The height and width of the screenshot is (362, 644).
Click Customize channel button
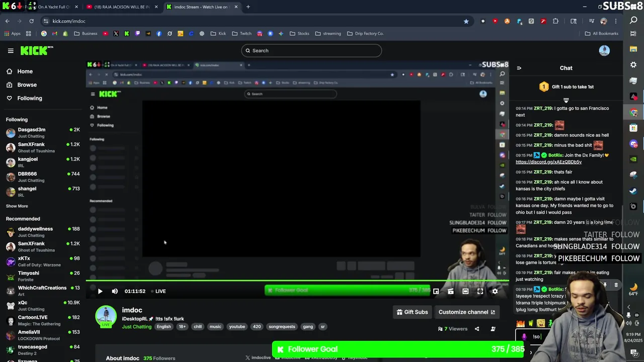466,312
